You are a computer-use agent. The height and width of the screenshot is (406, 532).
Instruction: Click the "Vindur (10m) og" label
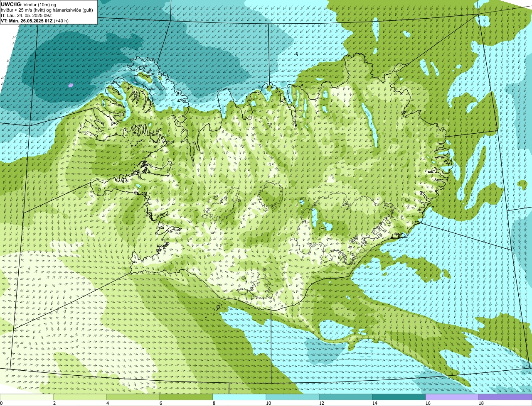[x=39, y=5]
